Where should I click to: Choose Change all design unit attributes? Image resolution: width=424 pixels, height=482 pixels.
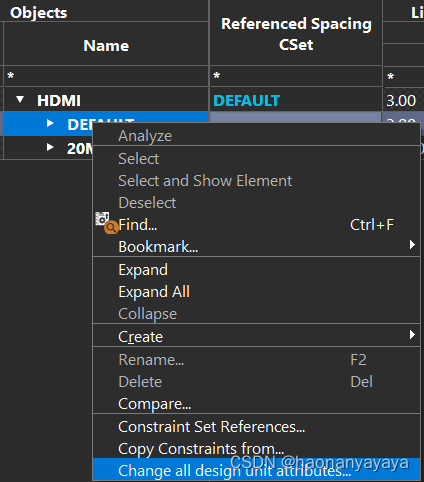pos(256,470)
